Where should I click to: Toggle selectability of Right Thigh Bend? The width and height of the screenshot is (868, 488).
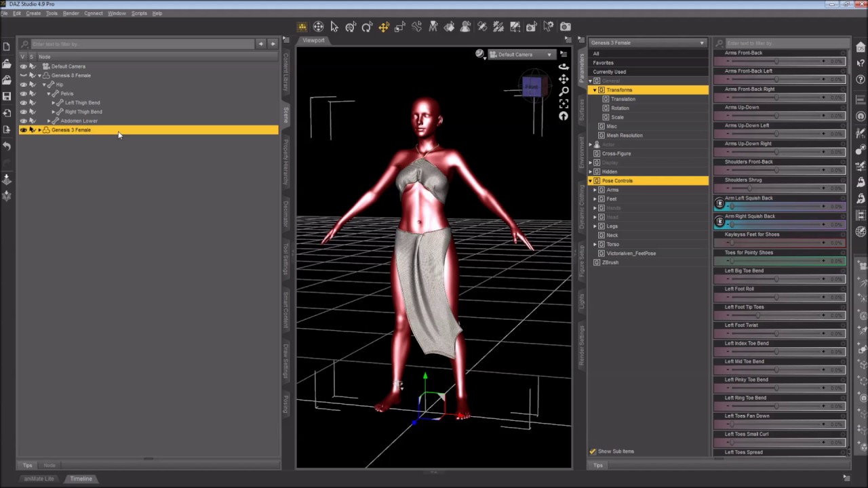tap(32, 112)
